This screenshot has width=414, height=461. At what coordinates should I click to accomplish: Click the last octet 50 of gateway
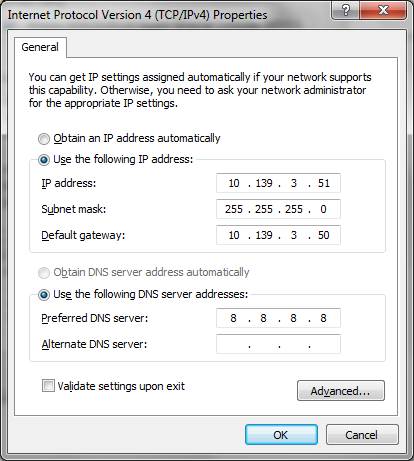(x=324, y=235)
